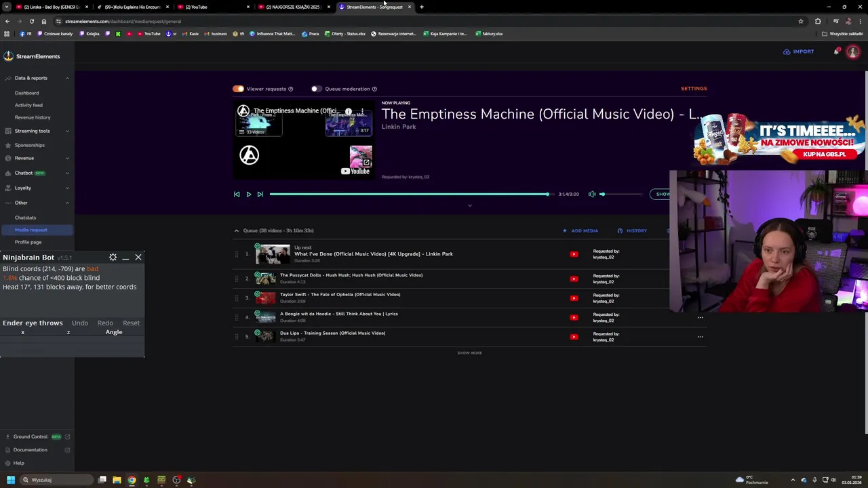Open Sponsorships in sidebar

tap(30, 145)
